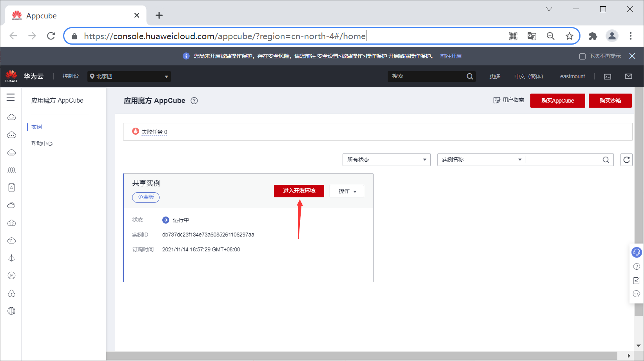Click the translate page icon
This screenshot has height=361, width=644.
532,36
